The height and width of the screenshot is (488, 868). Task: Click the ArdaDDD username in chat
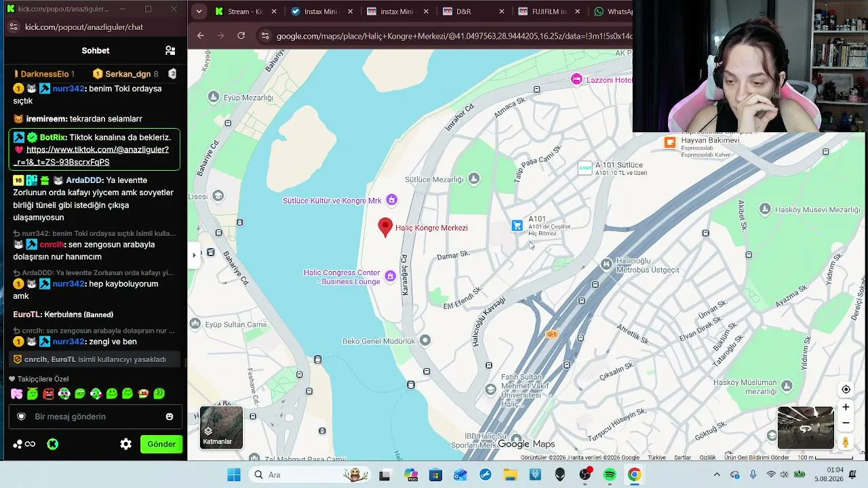pyautogui.click(x=84, y=180)
